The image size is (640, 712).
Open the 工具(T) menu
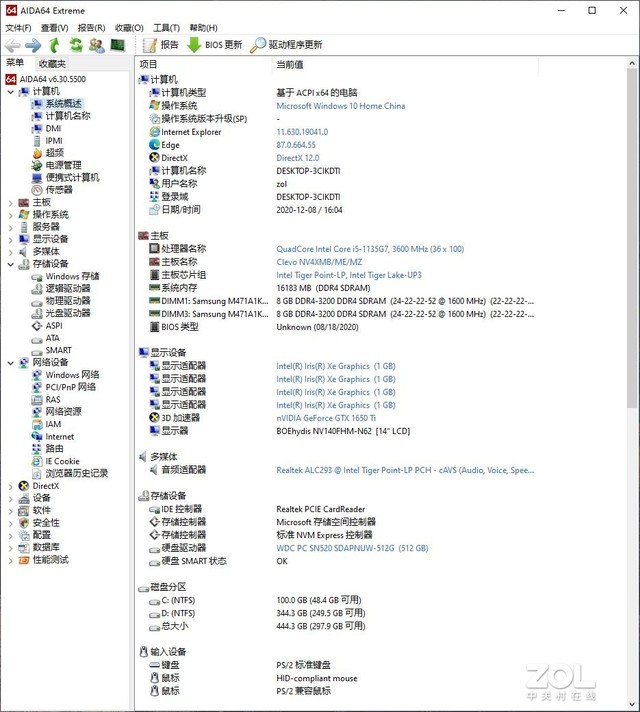[x=166, y=28]
